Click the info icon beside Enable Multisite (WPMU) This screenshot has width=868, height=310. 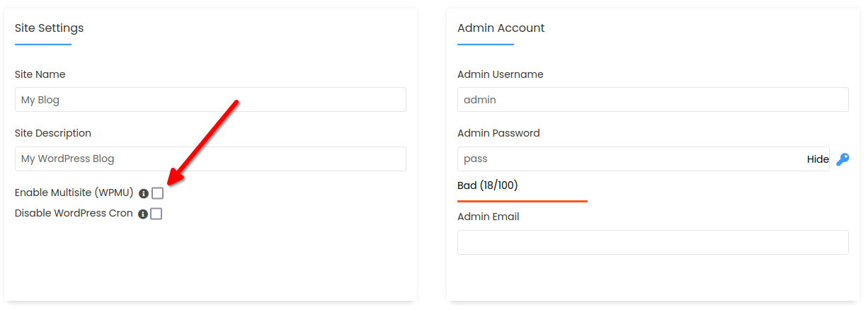tap(144, 193)
